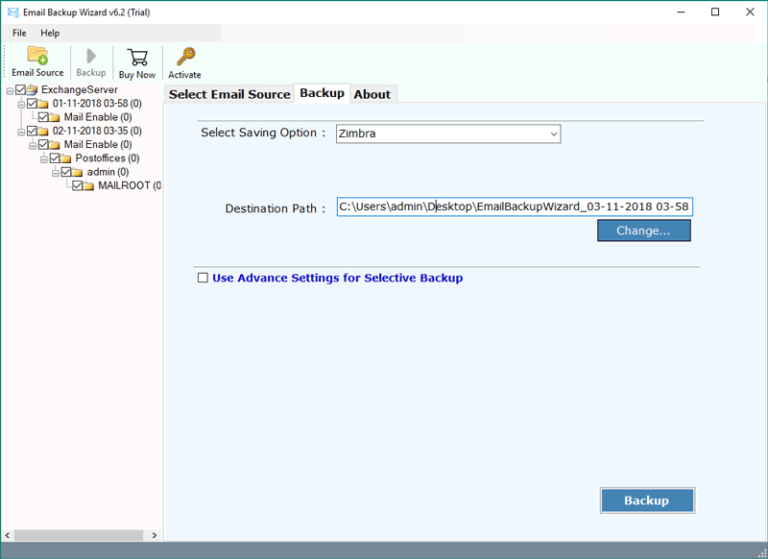
Task: Click right arrow of tree horizontal scrollbar
Action: point(154,535)
